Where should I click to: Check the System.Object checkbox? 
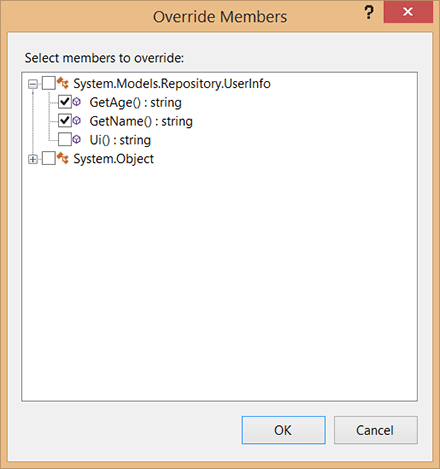pyautogui.click(x=49, y=159)
